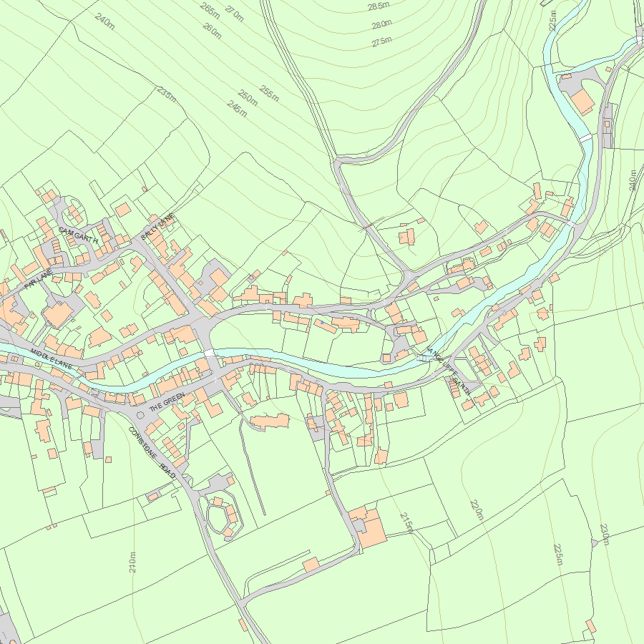Image resolution: width=644 pixels, height=644 pixels.
Task: Click the FAR LANE street label
Action: (x=39, y=279)
